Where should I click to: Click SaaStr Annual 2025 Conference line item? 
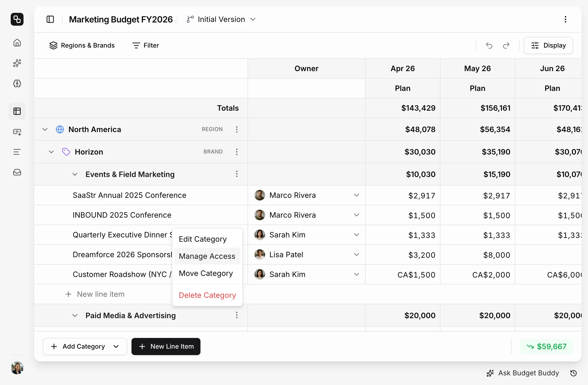tap(129, 195)
